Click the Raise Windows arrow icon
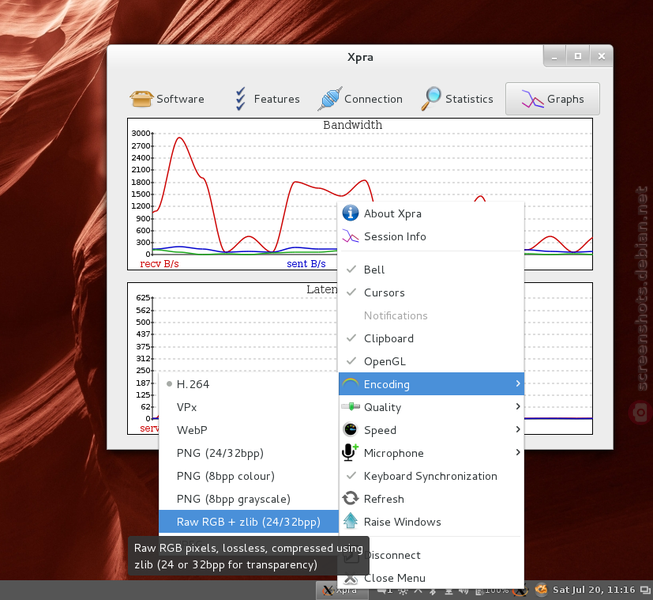653x600 pixels. point(350,521)
